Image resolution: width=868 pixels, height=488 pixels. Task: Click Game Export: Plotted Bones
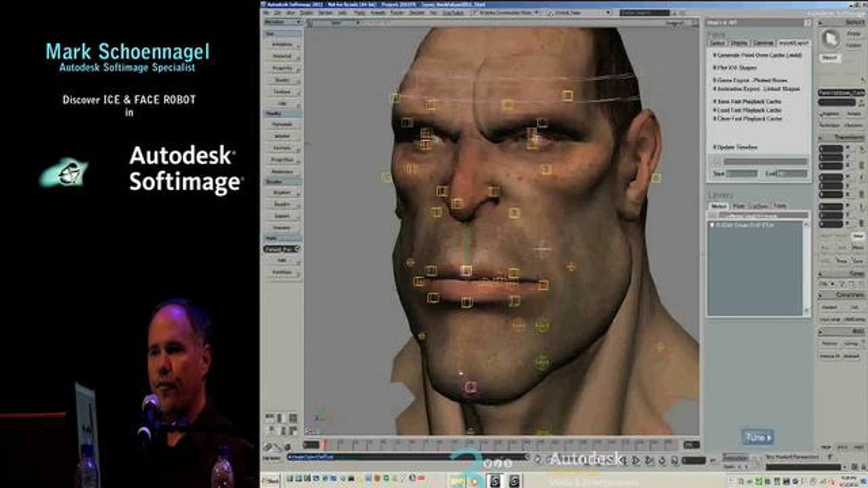pyautogui.click(x=750, y=80)
